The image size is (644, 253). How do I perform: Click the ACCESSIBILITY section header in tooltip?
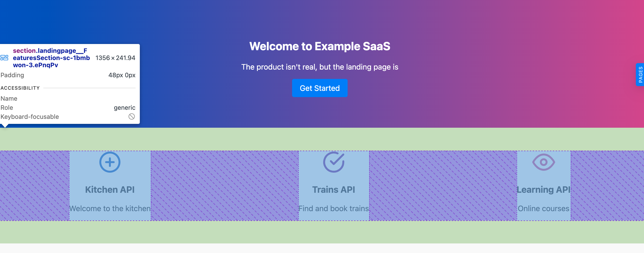(x=20, y=88)
